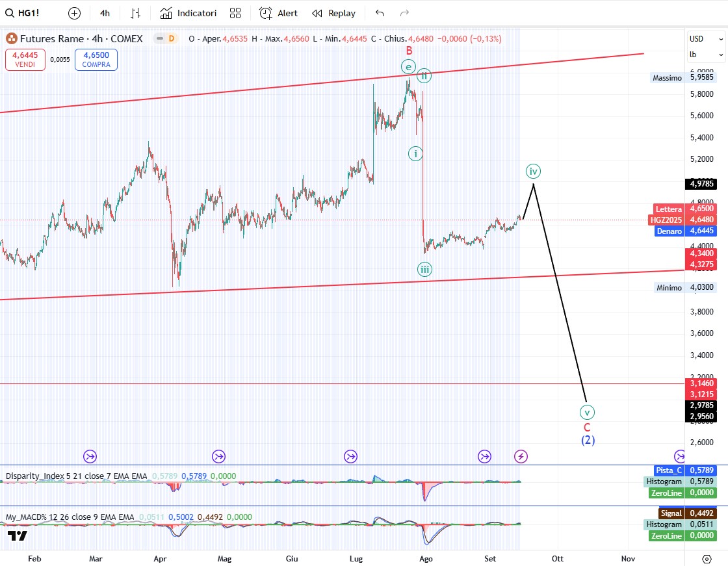This screenshot has width=728, height=566.
Task: Click the Futures Rame symbol logo
Action: [x=12, y=38]
